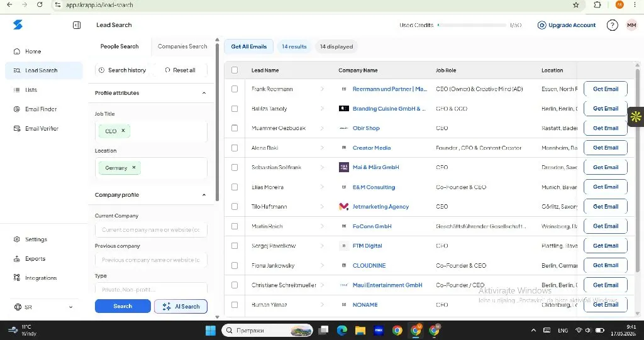Open the Obir Shop company link
Screen dimensions: 644x340
pos(366,128)
